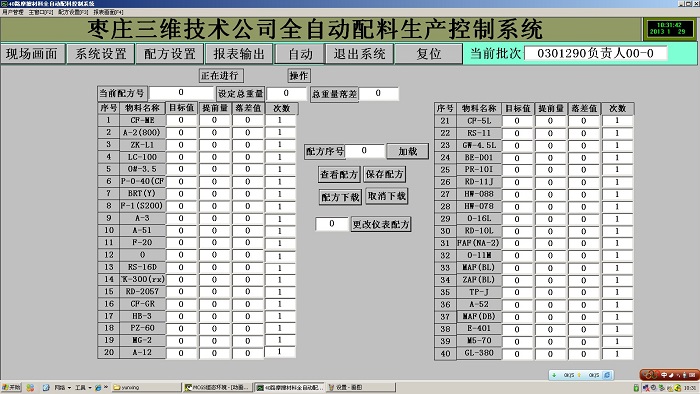Open the 报表画面 menu item
700x394 pixels.
(108, 12)
